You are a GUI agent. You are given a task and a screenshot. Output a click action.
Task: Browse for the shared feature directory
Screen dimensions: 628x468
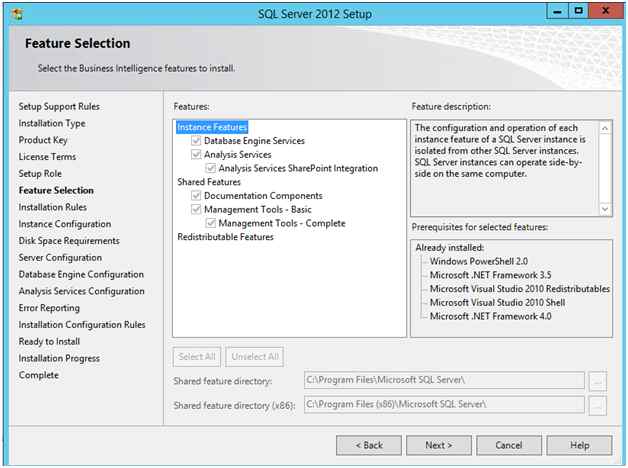point(598,381)
